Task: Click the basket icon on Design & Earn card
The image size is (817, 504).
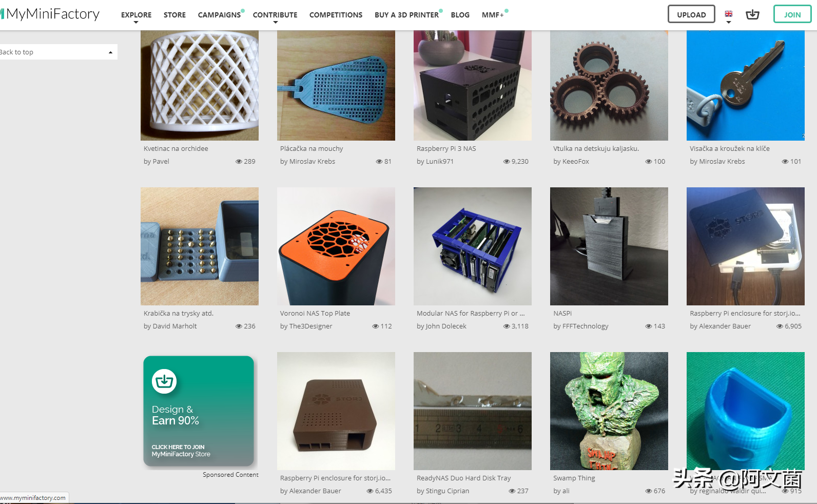Action: [164, 381]
